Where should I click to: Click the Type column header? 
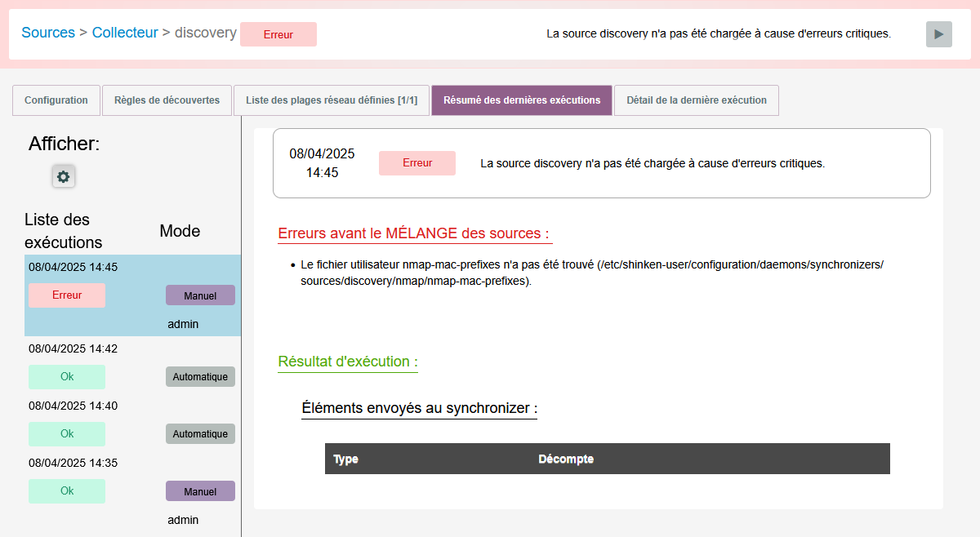[346, 459]
